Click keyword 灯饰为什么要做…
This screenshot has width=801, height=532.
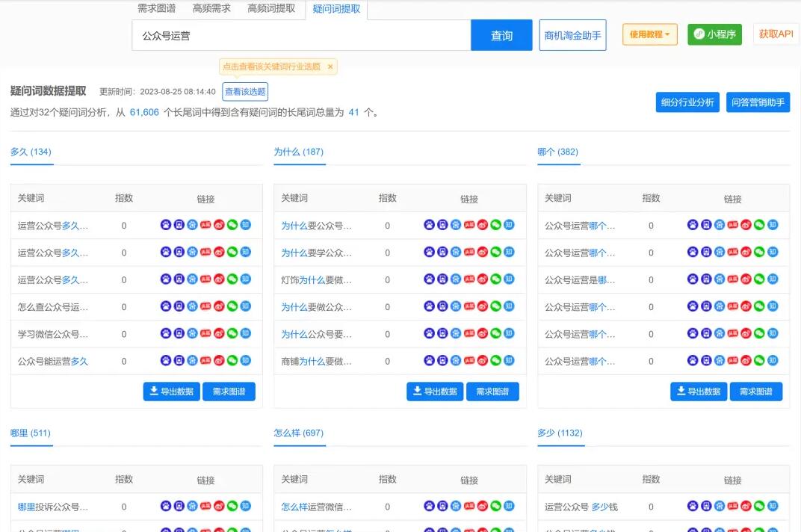tap(316, 279)
